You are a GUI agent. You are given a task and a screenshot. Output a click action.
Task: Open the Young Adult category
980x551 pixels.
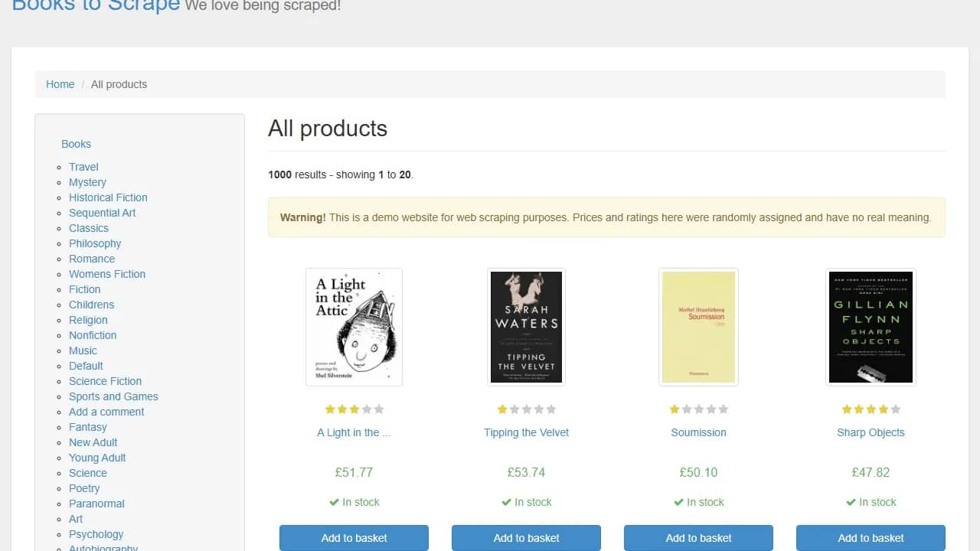[x=97, y=458]
